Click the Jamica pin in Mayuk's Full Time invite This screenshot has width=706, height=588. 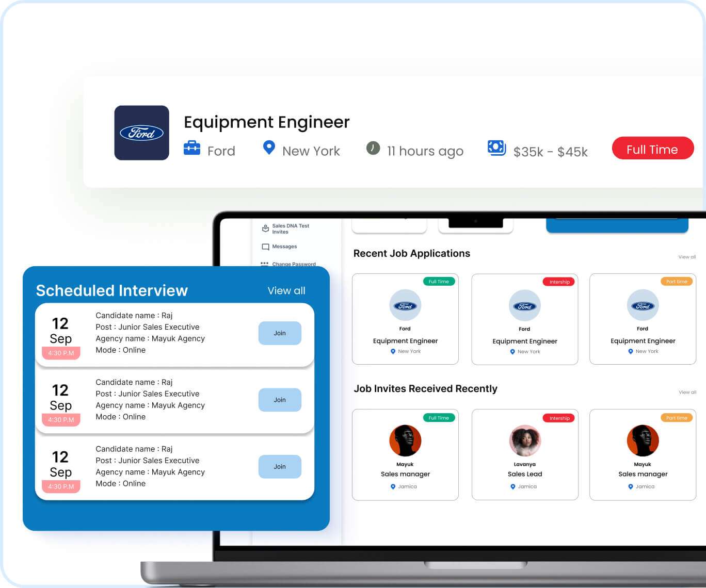pos(393,487)
